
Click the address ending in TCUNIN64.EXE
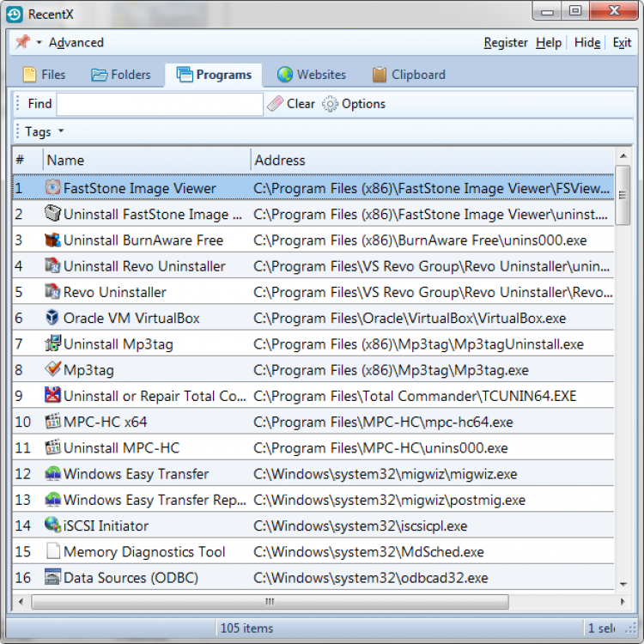pyautogui.click(x=415, y=397)
